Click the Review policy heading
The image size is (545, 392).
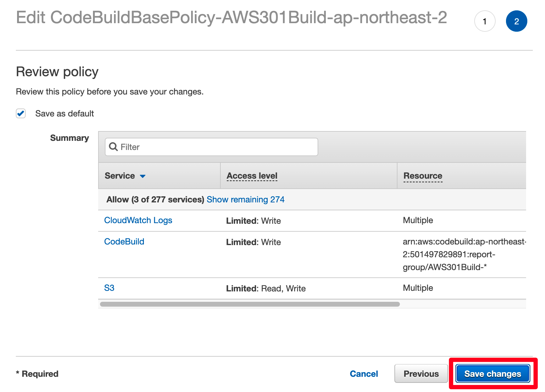click(57, 72)
